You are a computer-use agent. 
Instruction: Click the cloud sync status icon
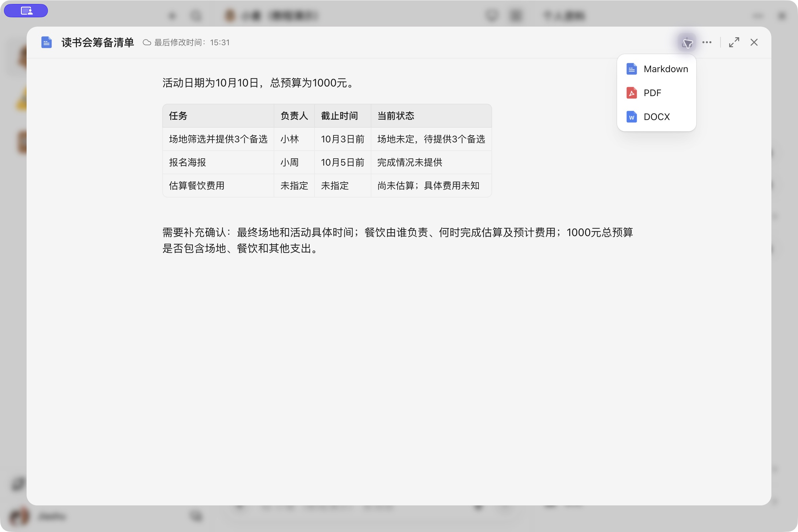[147, 43]
